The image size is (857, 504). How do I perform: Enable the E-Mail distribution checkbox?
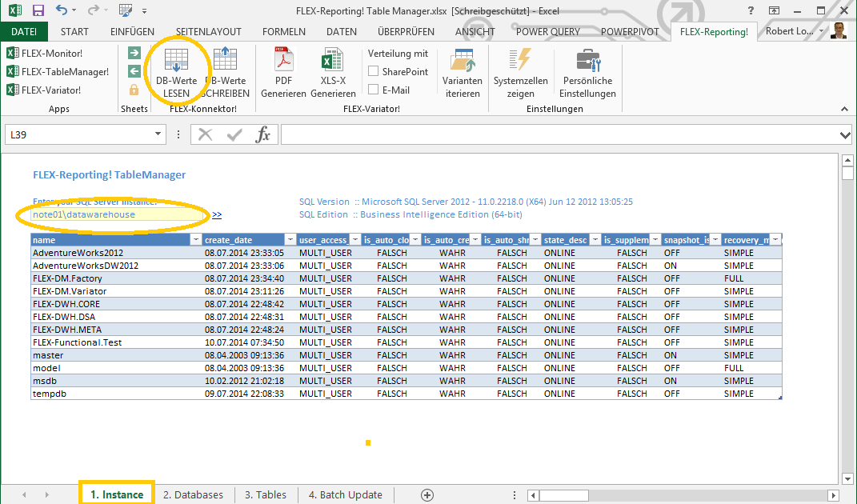point(374,89)
